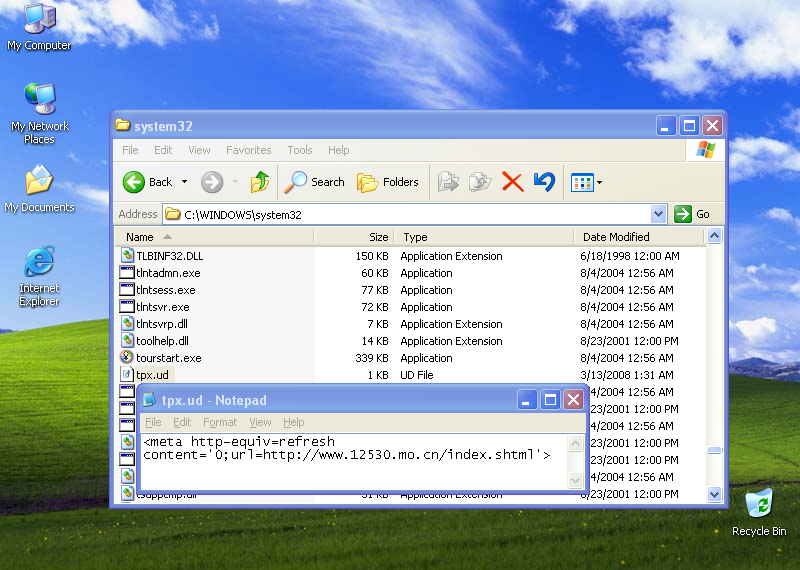Click the address field showing C:\WINDOWS\system32
800x570 pixels.
pos(407,214)
